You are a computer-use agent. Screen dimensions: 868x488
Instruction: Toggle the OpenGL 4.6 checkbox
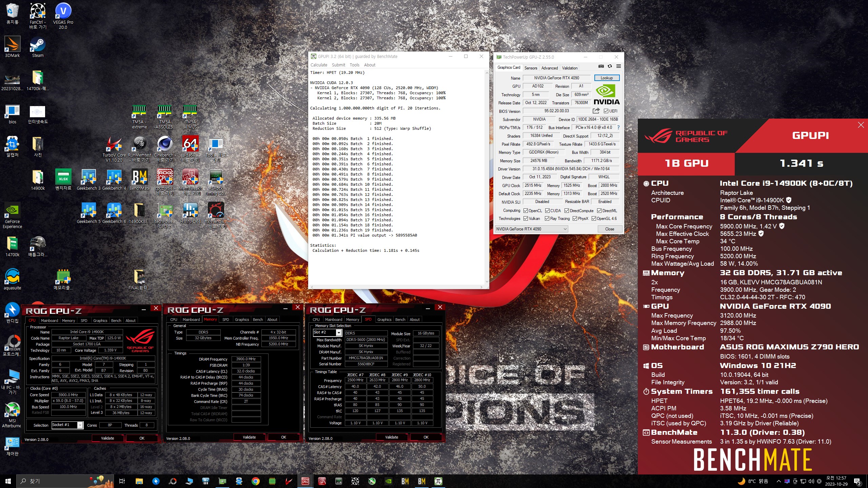click(594, 219)
